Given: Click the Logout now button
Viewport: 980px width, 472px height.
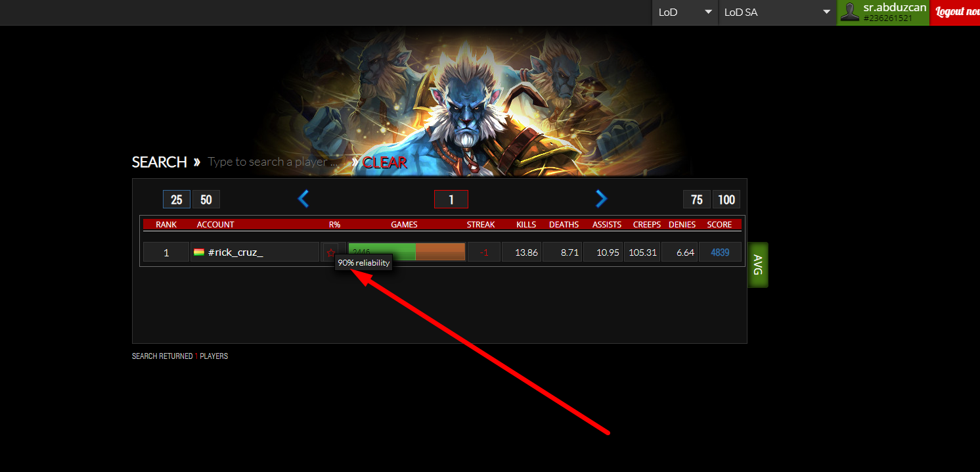Looking at the screenshot, I should pos(956,12).
